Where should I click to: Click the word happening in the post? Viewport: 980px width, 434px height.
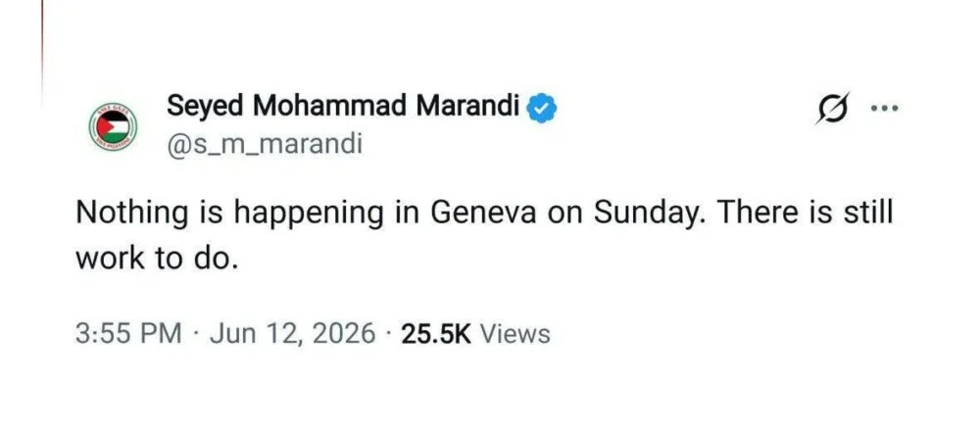(310, 217)
